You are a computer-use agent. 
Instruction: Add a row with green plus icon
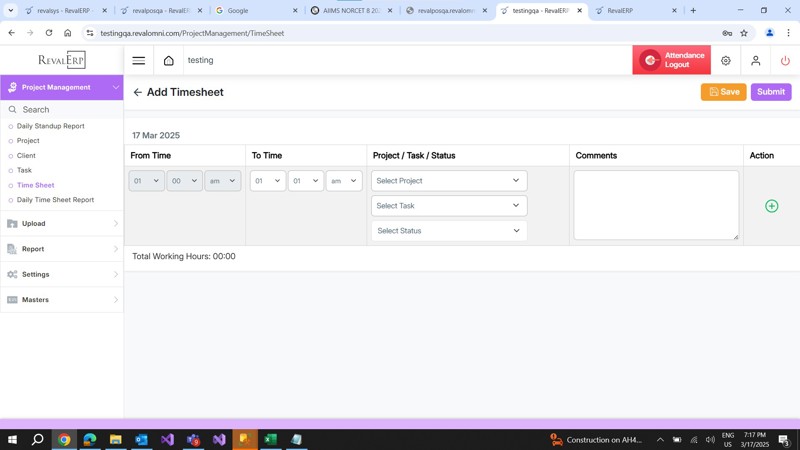pos(771,206)
